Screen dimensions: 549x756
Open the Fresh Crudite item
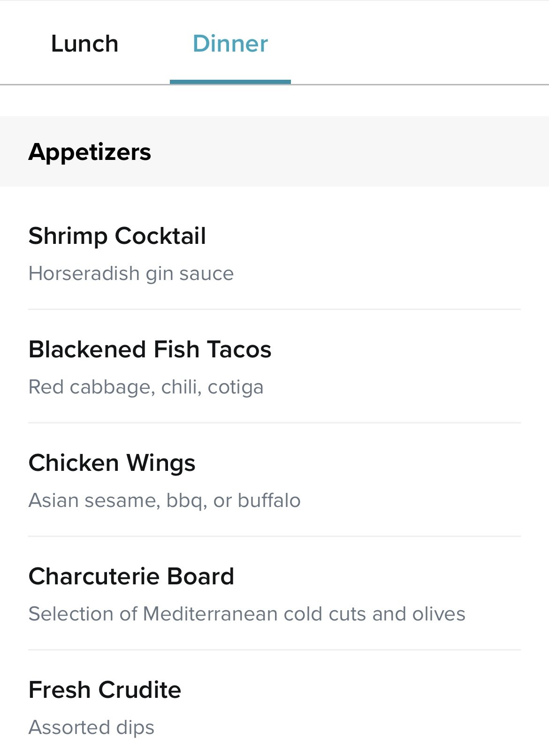click(274, 703)
